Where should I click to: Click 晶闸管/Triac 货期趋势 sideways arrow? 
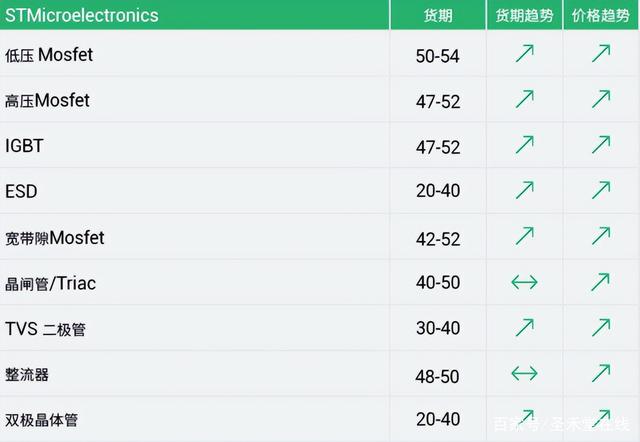pyautogui.click(x=524, y=282)
